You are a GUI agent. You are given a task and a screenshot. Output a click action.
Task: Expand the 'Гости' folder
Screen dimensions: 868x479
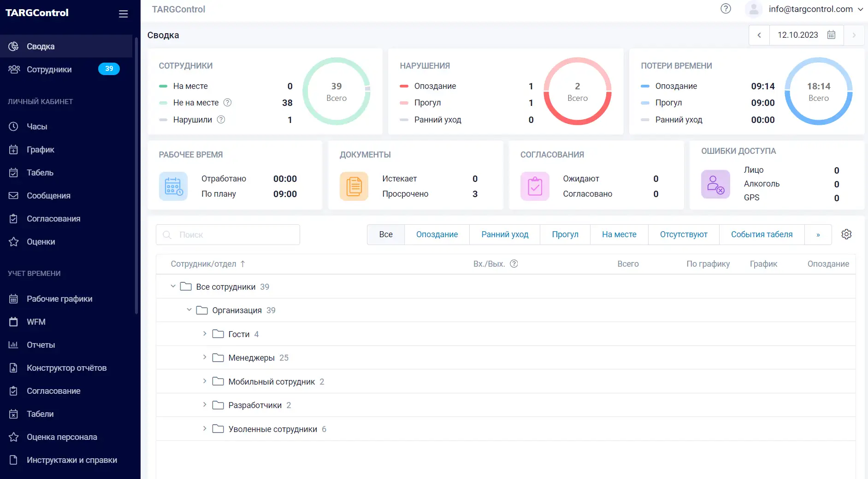[x=205, y=334]
